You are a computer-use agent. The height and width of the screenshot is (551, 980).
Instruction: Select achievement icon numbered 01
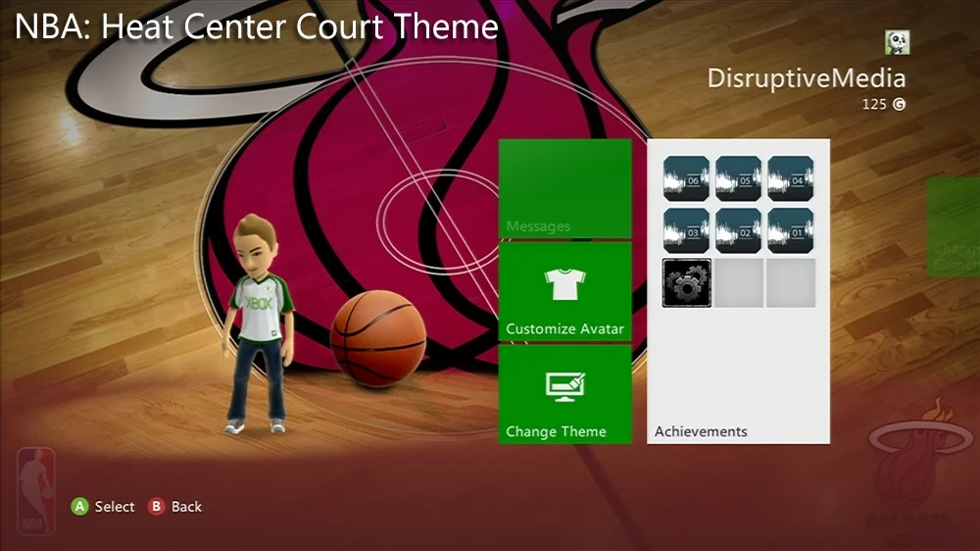click(791, 230)
